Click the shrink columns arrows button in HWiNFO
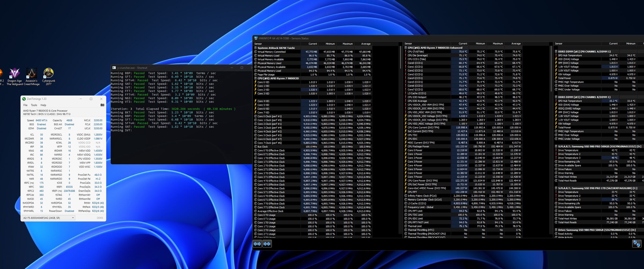This screenshot has height=269, width=644. click(267, 244)
